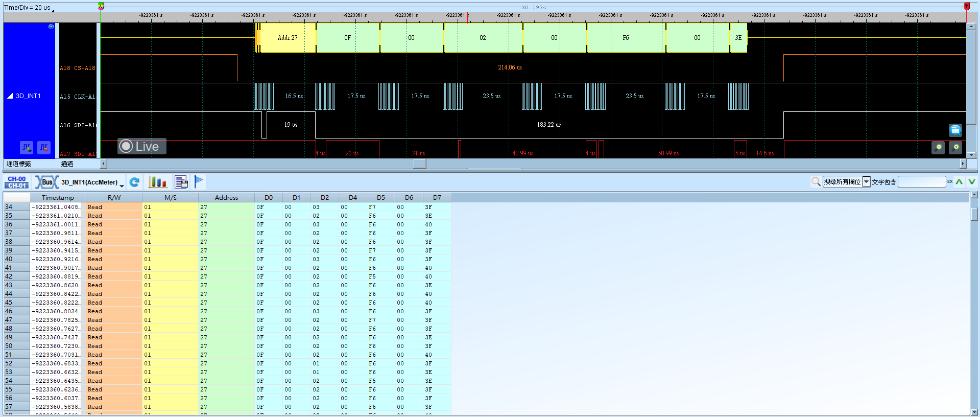
Task: Select the F6 decoded data block
Action: pos(626,38)
